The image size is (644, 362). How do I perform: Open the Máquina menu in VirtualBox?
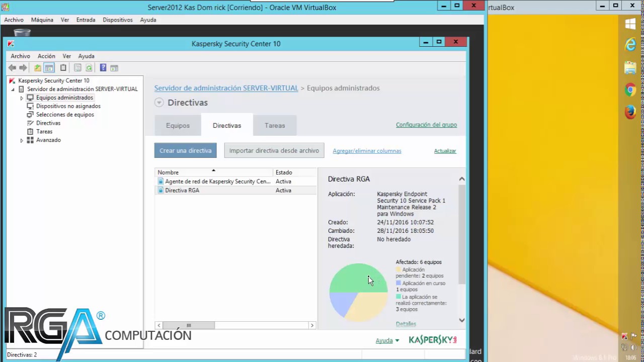(x=42, y=20)
